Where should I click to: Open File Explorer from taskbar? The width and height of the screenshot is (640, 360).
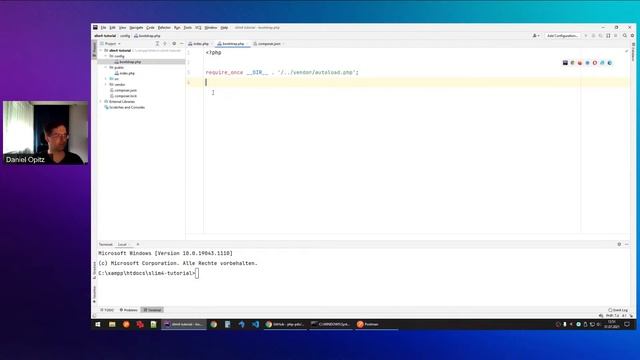(x=112, y=324)
